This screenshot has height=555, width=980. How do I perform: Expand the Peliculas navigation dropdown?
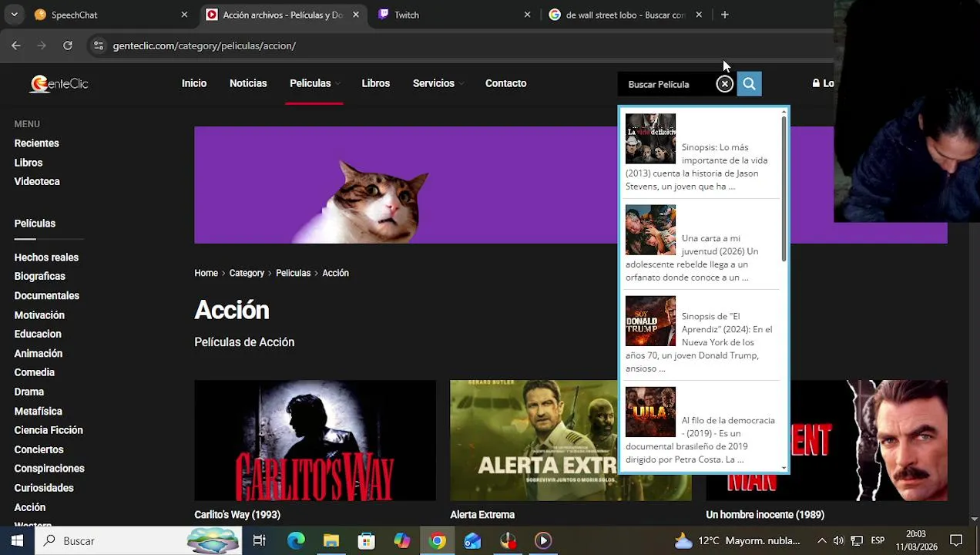click(x=315, y=83)
